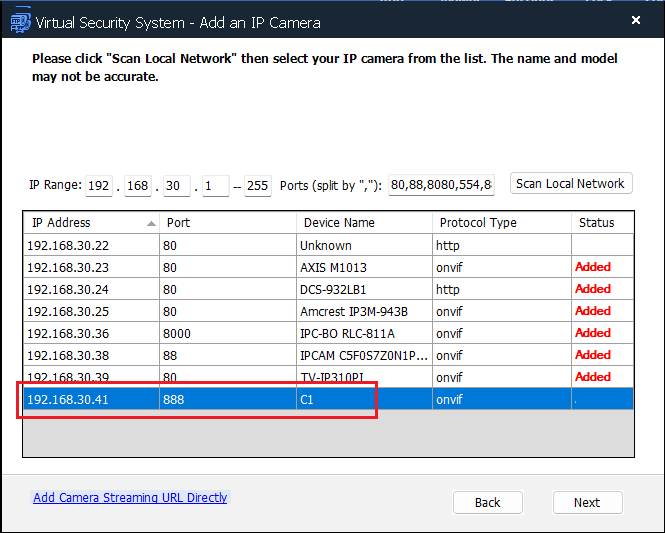This screenshot has height=533, width=665.
Task: Click the Protocol Type column header
Action: [500, 222]
